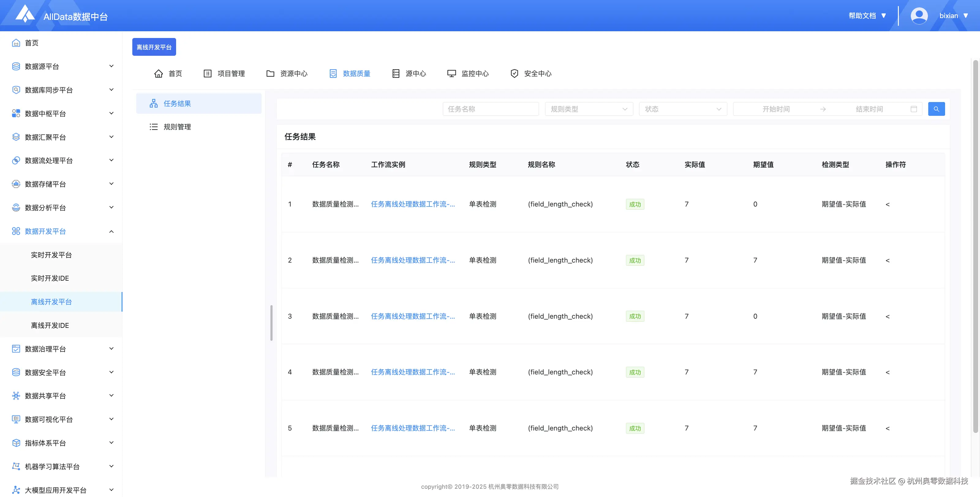Image resolution: width=980 pixels, height=497 pixels.
Task: Switch to the 首页 top tab
Action: coord(168,74)
